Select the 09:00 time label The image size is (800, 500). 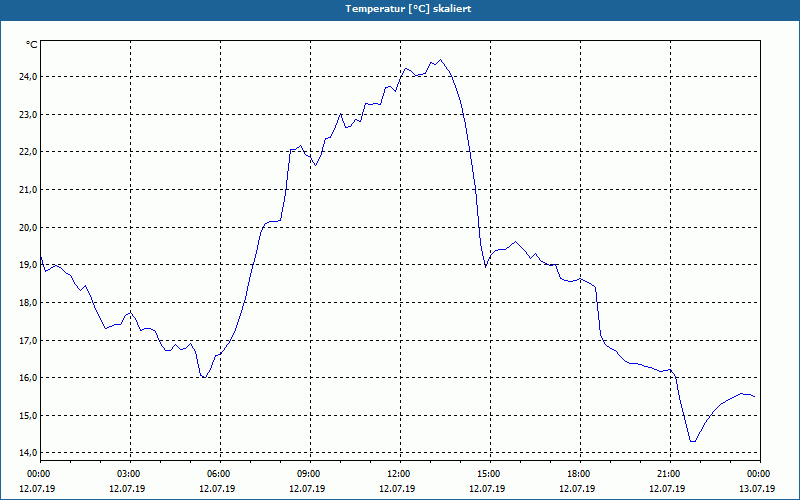(x=310, y=474)
